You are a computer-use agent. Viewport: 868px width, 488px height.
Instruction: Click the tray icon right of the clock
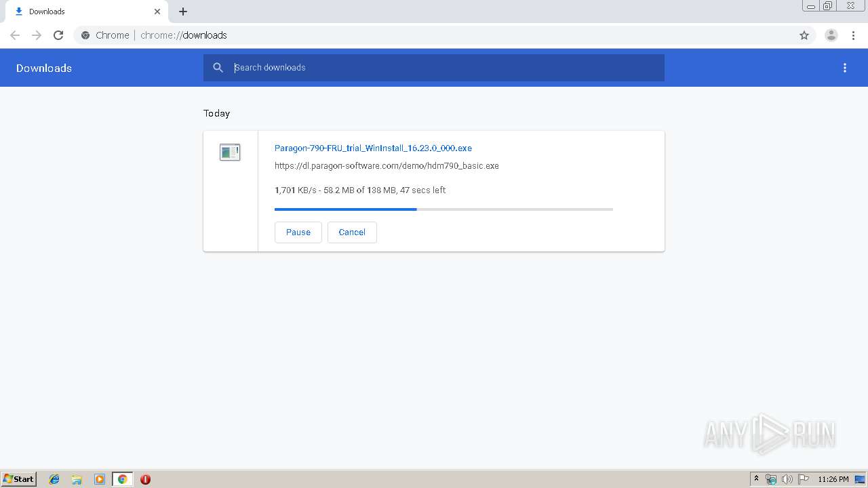[860, 479]
